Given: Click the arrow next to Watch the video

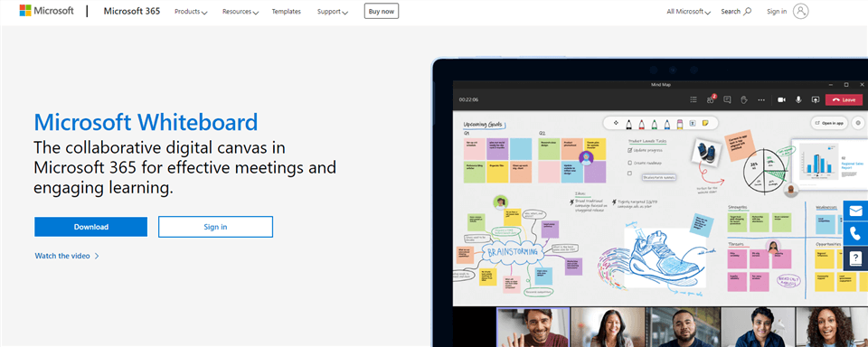Looking at the screenshot, I should (97, 257).
